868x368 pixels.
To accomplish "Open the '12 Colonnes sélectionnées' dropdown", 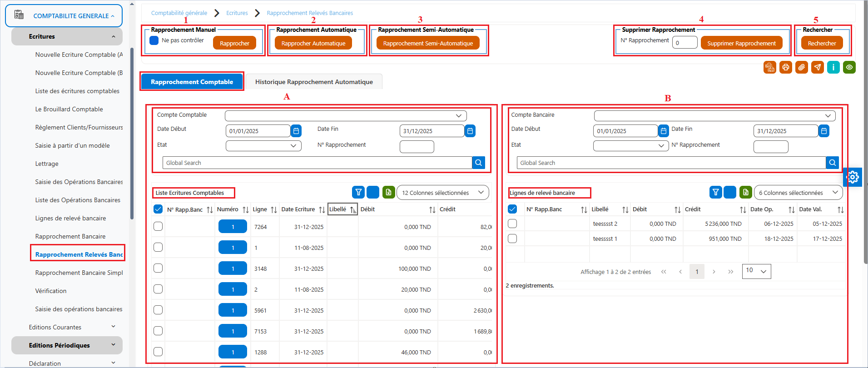I will pyautogui.click(x=443, y=193).
